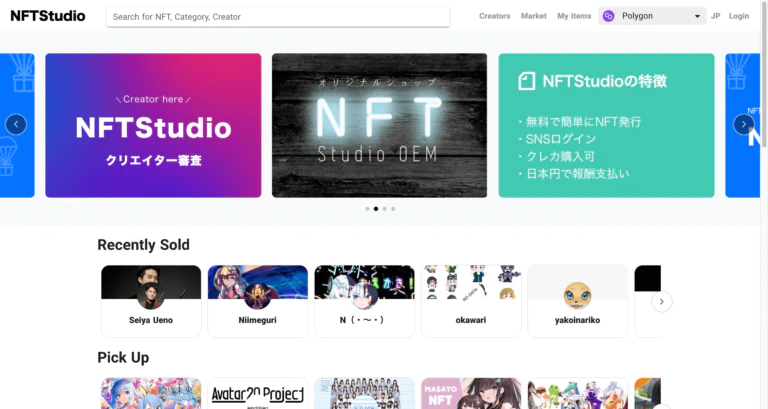Open Niimeguri creator card

(258, 301)
